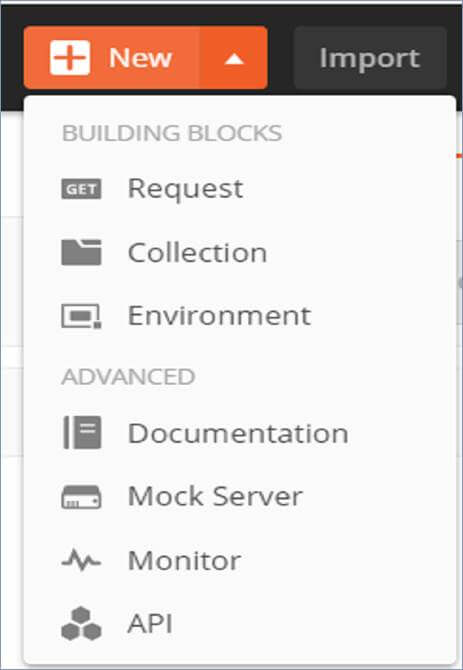The image size is (463, 670).
Task: Open the Documentation option under Advanced
Action: [x=240, y=433]
